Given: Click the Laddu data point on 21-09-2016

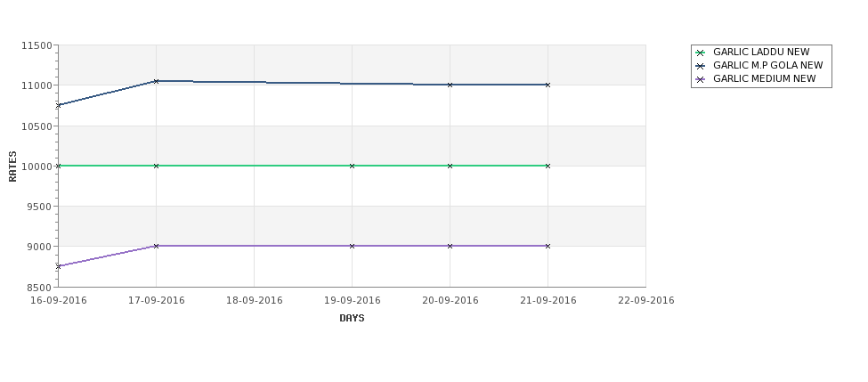Looking at the screenshot, I should point(548,167).
